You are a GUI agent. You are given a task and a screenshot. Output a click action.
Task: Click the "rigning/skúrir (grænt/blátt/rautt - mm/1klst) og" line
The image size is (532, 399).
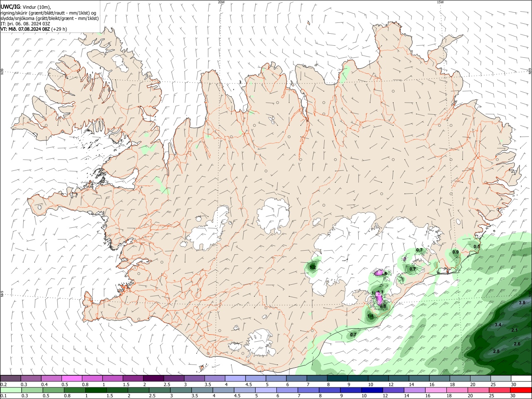pyautogui.click(x=48, y=13)
